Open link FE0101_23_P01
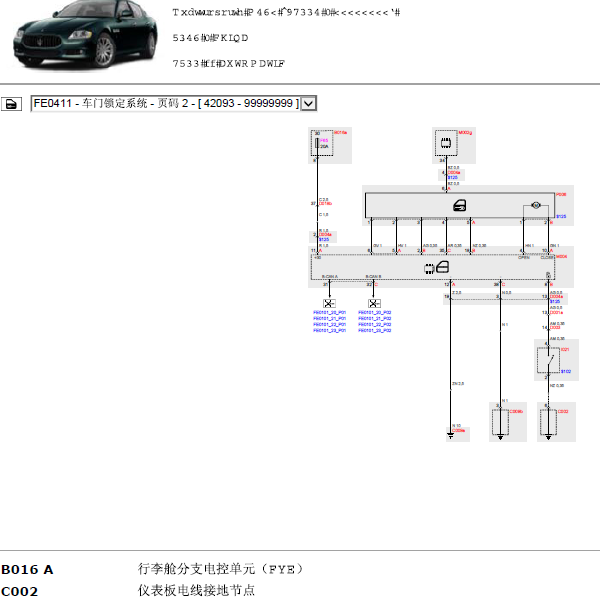The width and height of the screenshot is (600, 605). pyautogui.click(x=330, y=331)
